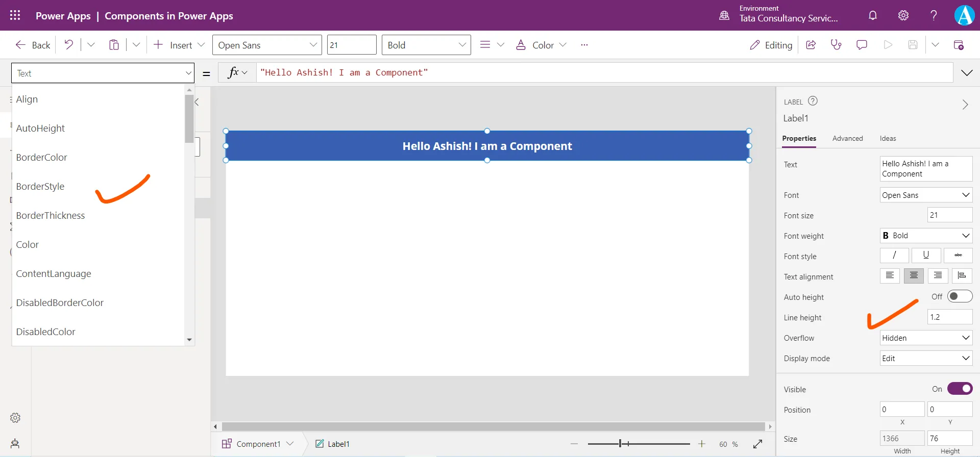This screenshot has height=457, width=980.
Task: Click the Label1 breadcrumb
Action: [x=332, y=444]
